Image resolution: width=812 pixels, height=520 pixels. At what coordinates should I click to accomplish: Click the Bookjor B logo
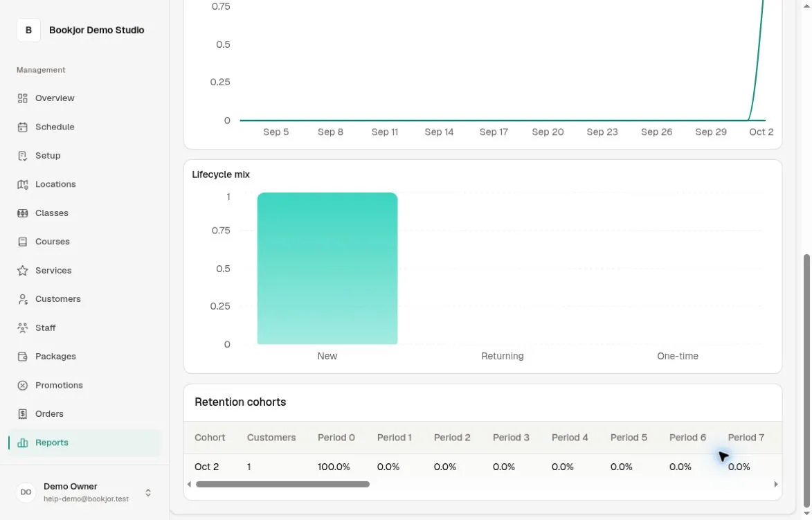pos(28,30)
